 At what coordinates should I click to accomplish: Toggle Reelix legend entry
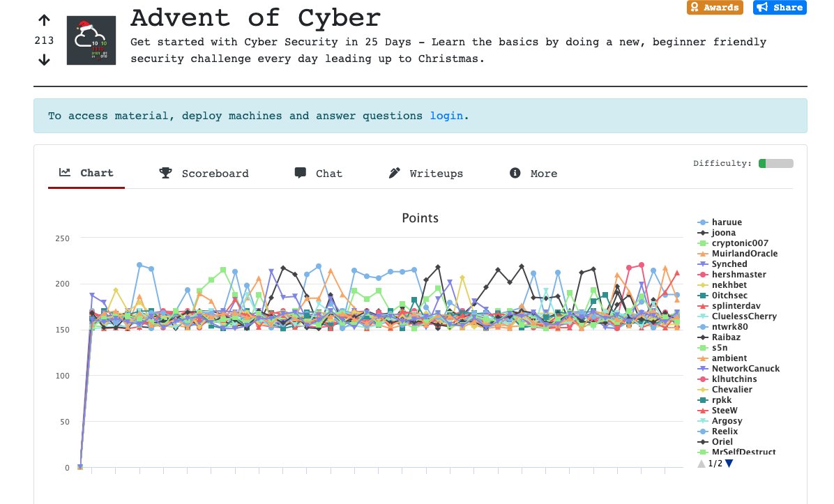click(718, 432)
